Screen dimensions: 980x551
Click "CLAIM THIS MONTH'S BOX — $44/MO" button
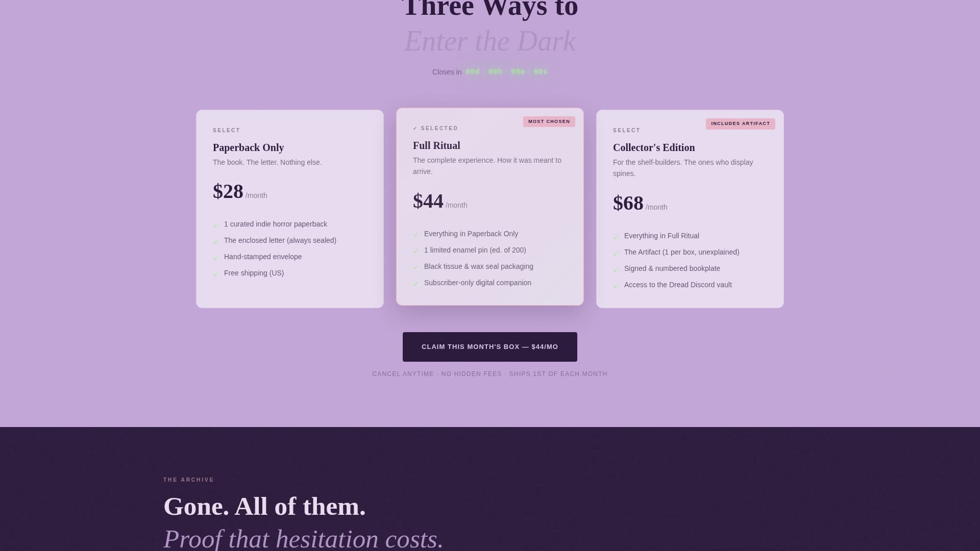pyautogui.click(x=489, y=346)
